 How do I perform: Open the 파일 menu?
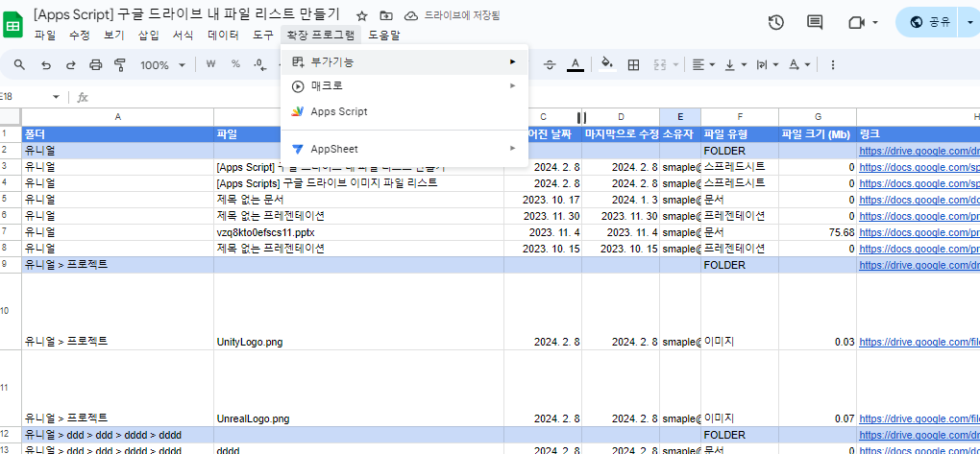pyautogui.click(x=44, y=36)
